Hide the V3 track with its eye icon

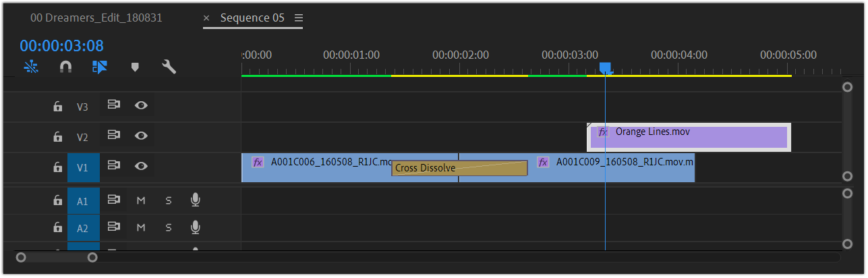point(141,105)
